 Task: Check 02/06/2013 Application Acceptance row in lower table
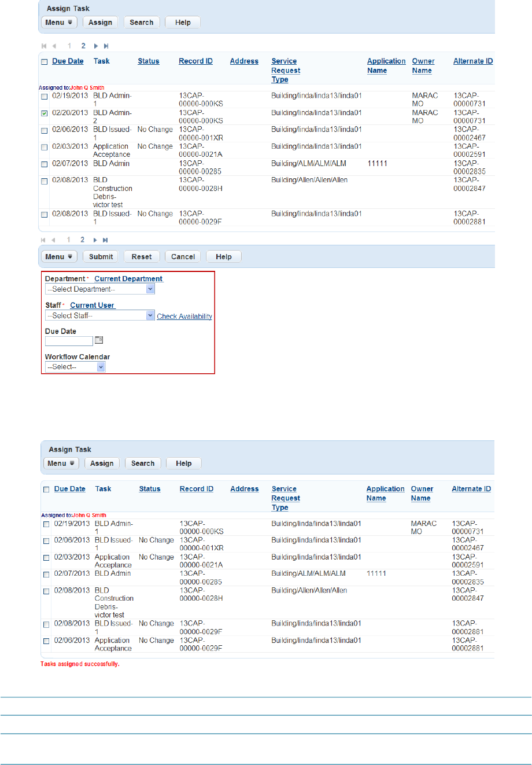point(46,641)
